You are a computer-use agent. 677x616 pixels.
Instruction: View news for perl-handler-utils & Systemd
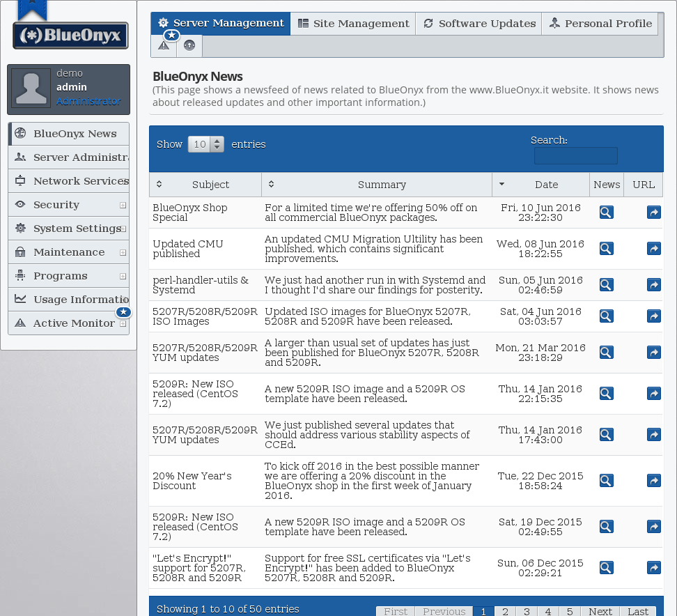[x=606, y=285]
